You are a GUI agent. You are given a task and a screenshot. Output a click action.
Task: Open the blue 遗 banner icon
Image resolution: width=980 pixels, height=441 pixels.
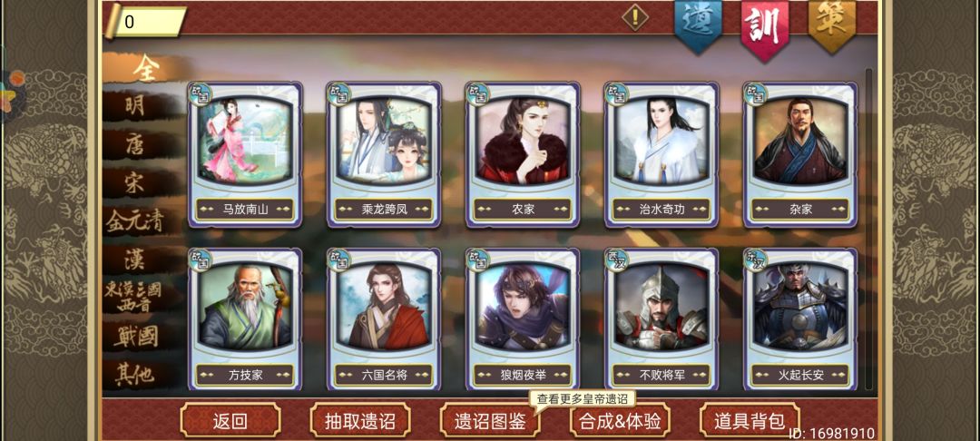tap(698, 25)
